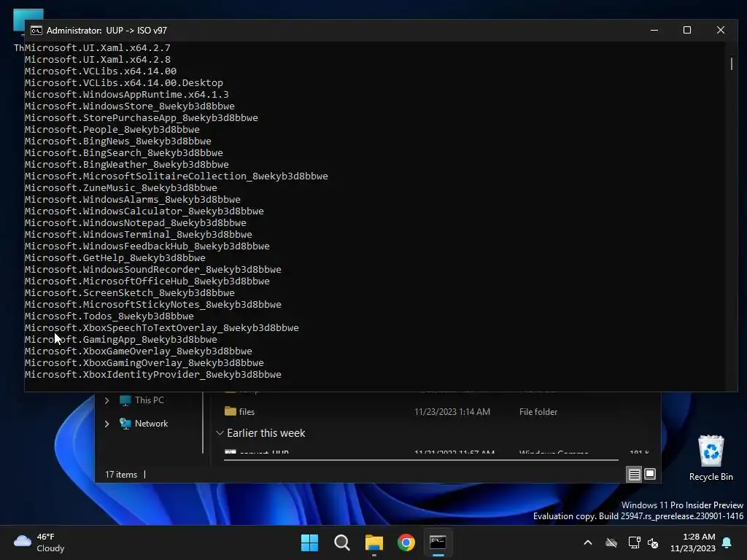The width and height of the screenshot is (747, 560).
Task: Click line Microsoft.BingWeather_8wekyb3d8bbwe
Action: (x=127, y=164)
